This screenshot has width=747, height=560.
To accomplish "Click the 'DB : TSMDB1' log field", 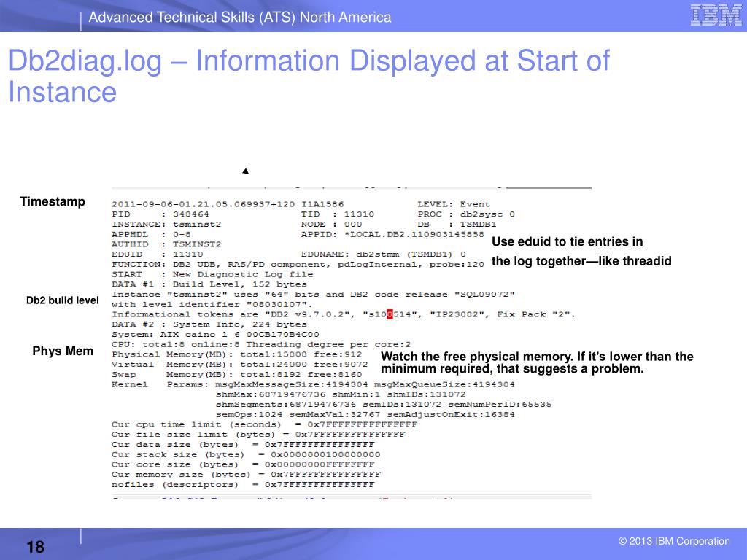I will pos(457,225).
